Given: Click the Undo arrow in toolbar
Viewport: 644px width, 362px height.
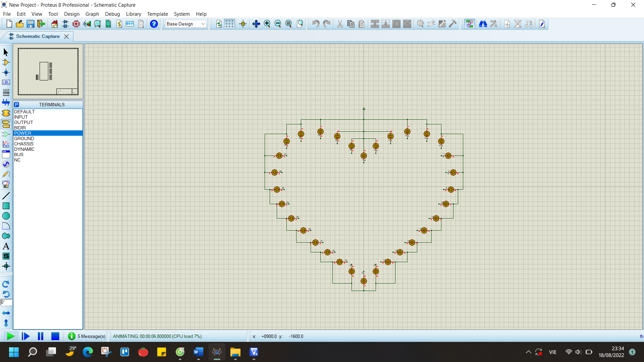Looking at the screenshot, I should [x=315, y=24].
